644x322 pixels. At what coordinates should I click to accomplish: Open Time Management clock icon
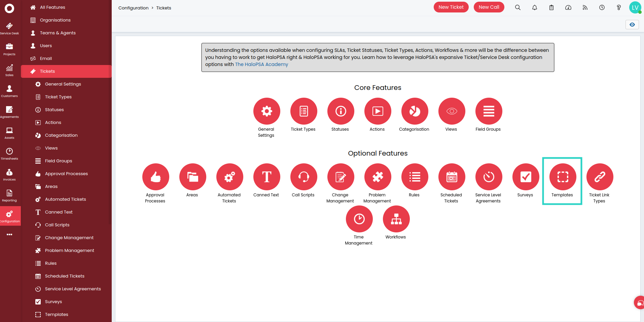[359, 219]
